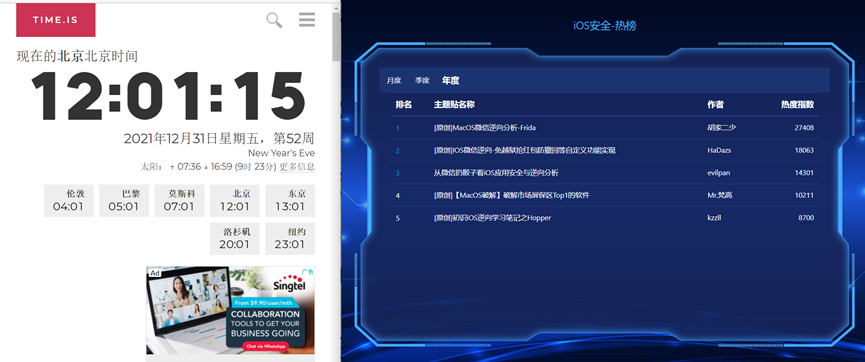Screen dimensions: 865x362
Task: Switch to the 月度 tab in hot list
Action: (x=394, y=81)
